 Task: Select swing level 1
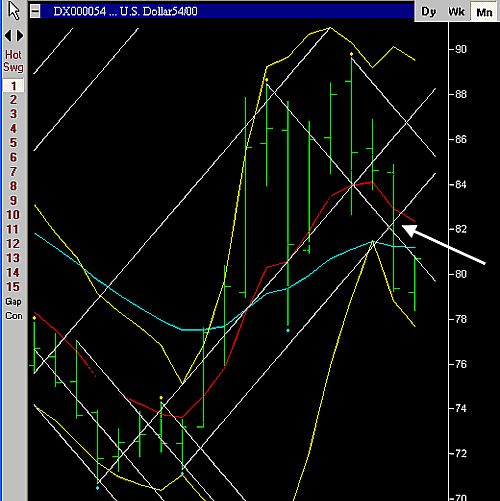13,86
